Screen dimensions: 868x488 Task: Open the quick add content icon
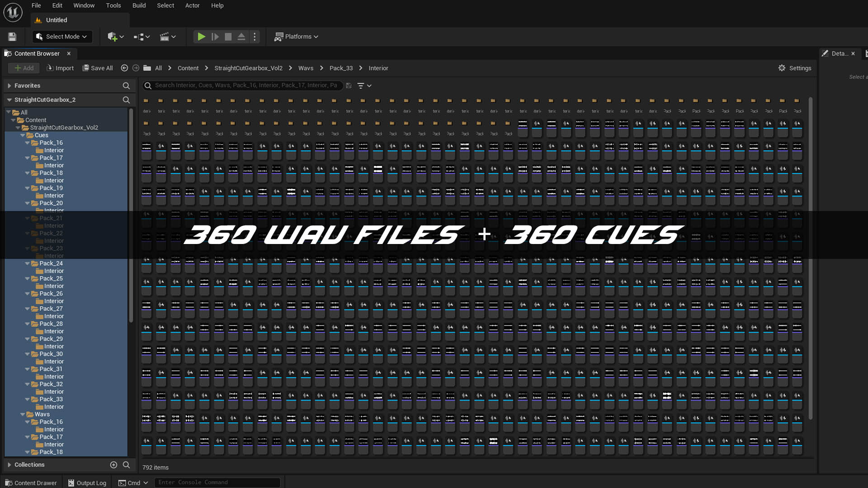click(x=112, y=37)
